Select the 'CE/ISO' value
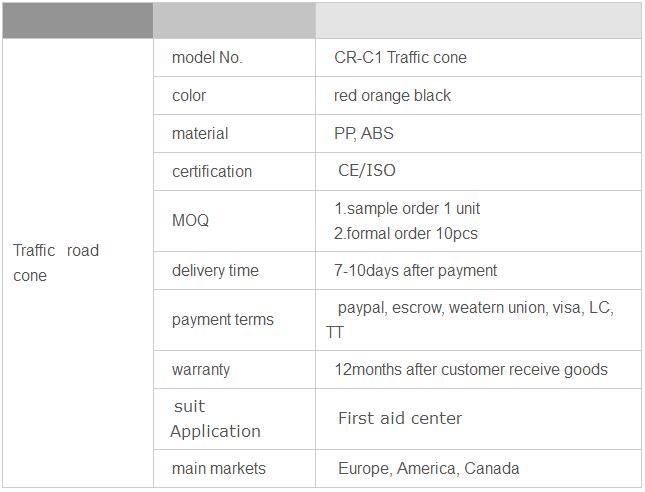Image resolution: width=645 pixels, height=492 pixels. [x=367, y=170]
